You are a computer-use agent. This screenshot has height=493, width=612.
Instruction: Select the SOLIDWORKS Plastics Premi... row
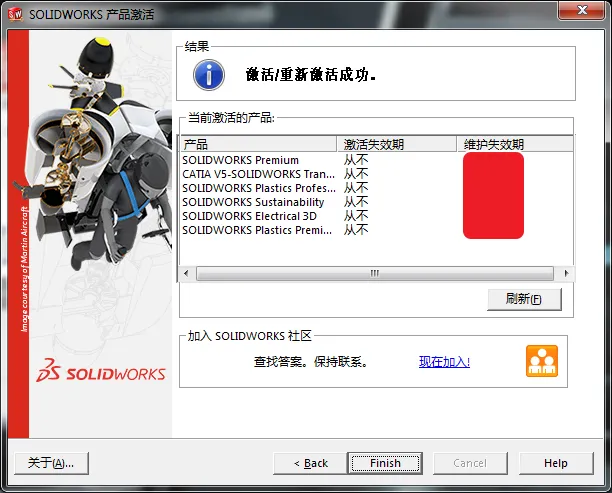(377, 230)
